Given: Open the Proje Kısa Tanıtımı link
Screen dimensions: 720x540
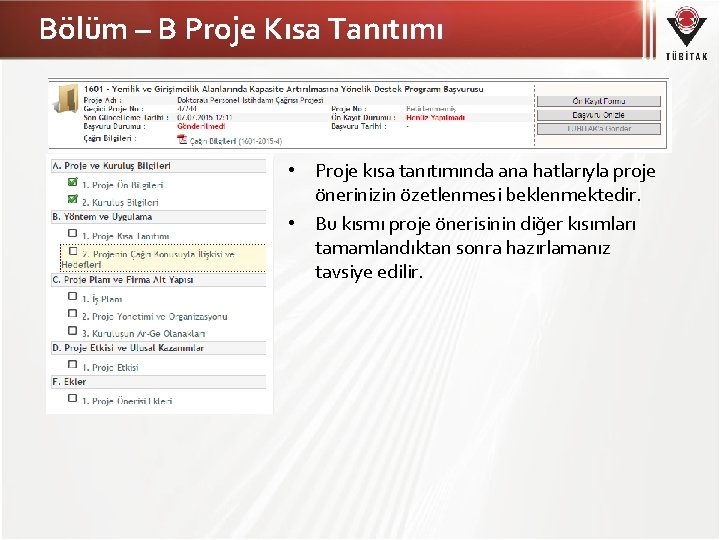Looking at the screenshot, I should pos(125,236).
